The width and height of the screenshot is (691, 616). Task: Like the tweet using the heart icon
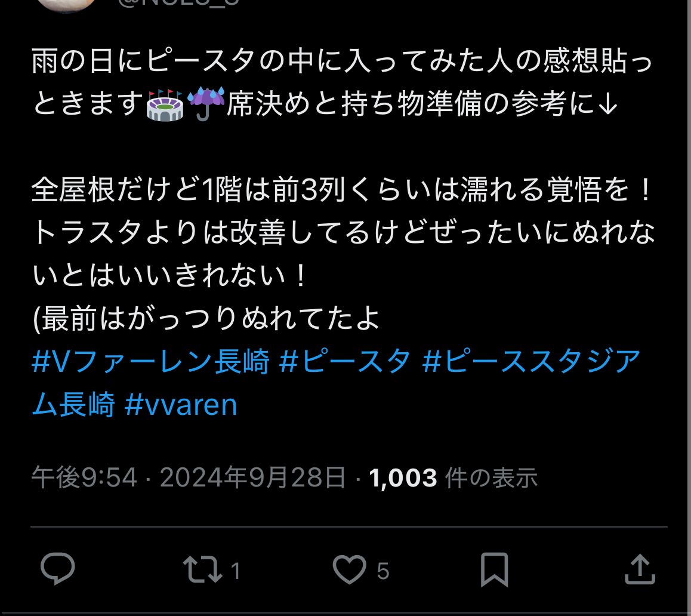click(x=349, y=569)
